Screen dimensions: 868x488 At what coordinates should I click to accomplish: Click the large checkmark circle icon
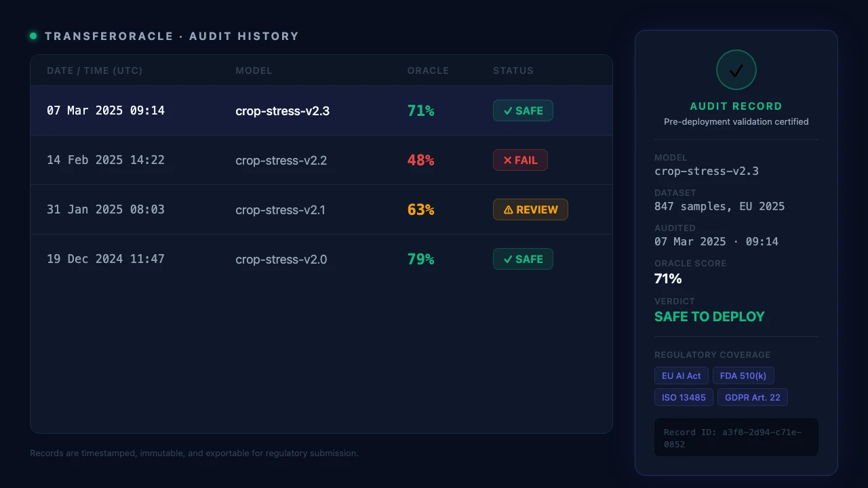pos(736,70)
